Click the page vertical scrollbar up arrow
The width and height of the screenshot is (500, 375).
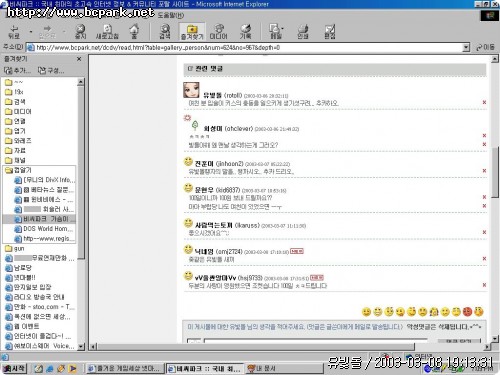click(x=495, y=59)
